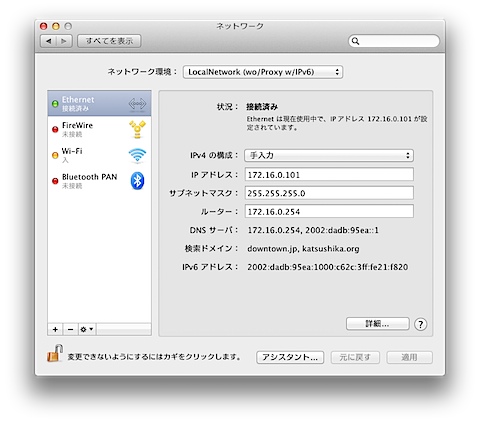Image resolution: width=478 pixels, height=424 pixels.
Task: Click the すべてを表示 button
Action: [109, 41]
